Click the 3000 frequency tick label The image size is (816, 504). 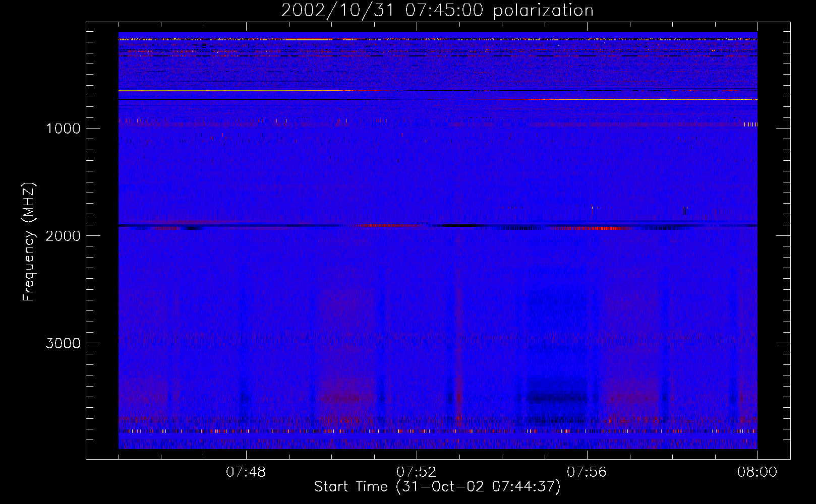pos(63,343)
